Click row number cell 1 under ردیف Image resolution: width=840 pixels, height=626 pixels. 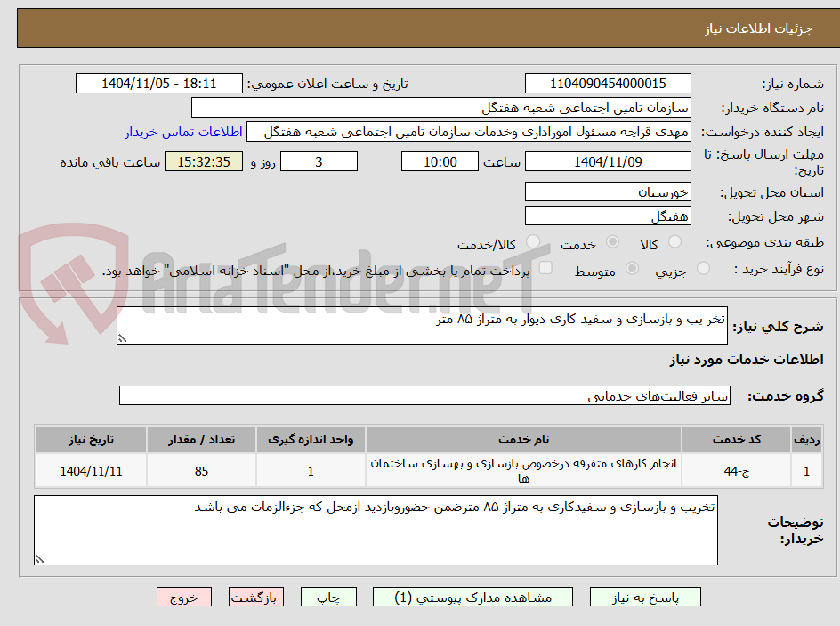pos(806,470)
